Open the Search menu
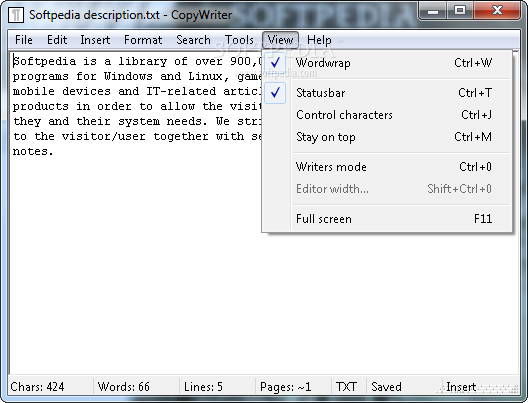Image resolution: width=528 pixels, height=403 pixels. 194,40
